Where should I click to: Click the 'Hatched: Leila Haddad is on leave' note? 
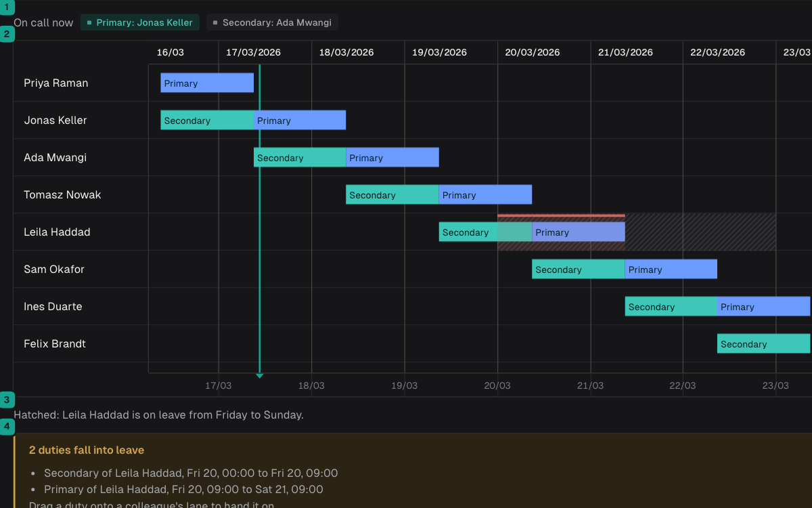pyautogui.click(x=158, y=415)
